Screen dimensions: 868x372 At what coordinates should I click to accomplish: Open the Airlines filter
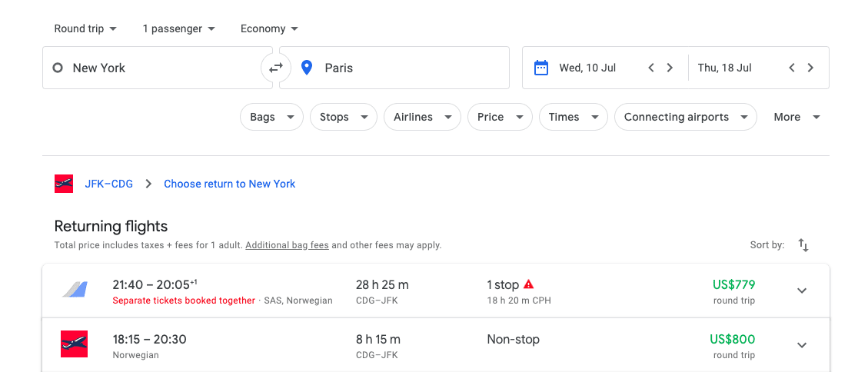coord(422,117)
